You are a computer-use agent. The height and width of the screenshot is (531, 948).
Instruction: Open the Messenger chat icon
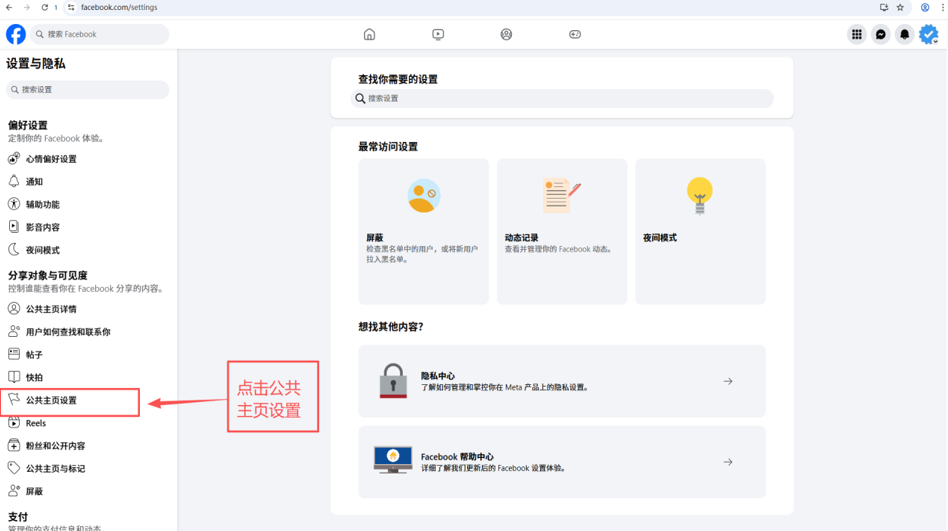[x=881, y=34]
